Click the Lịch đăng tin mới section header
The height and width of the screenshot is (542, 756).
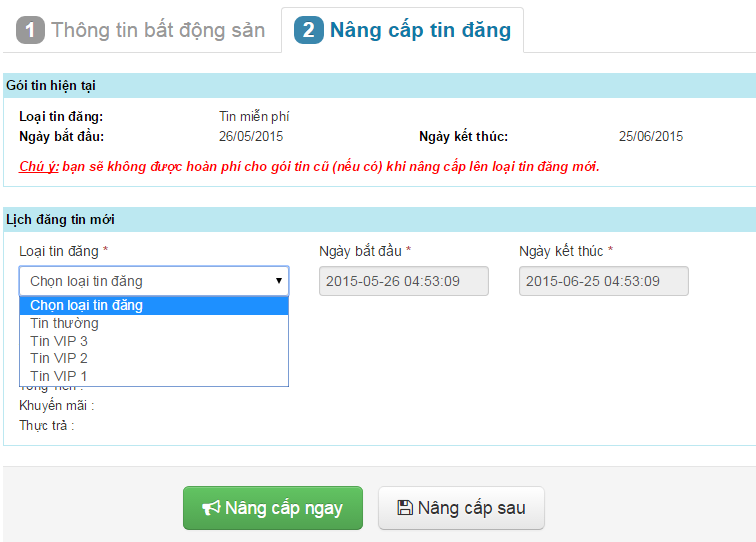point(60,219)
